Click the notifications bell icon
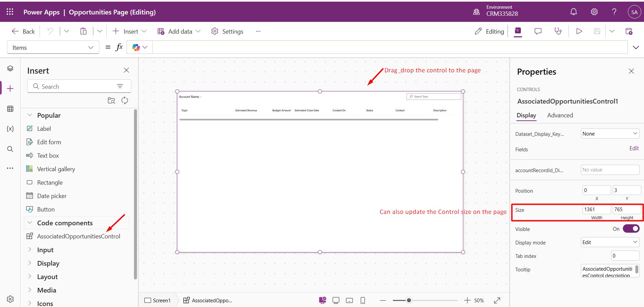The height and width of the screenshot is (307, 644). (573, 12)
